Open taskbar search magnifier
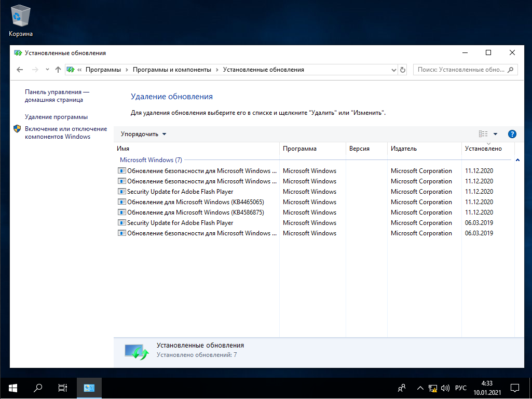Viewport: 532px width, 399px height. tap(38, 388)
